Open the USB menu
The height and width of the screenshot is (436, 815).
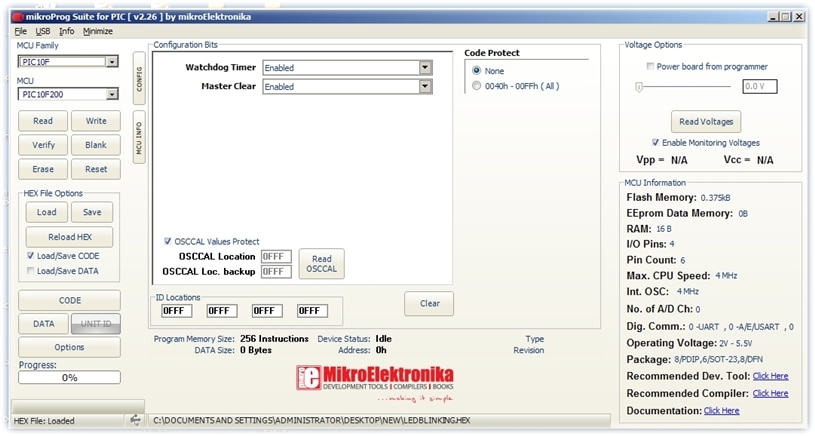click(x=43, y=31)
